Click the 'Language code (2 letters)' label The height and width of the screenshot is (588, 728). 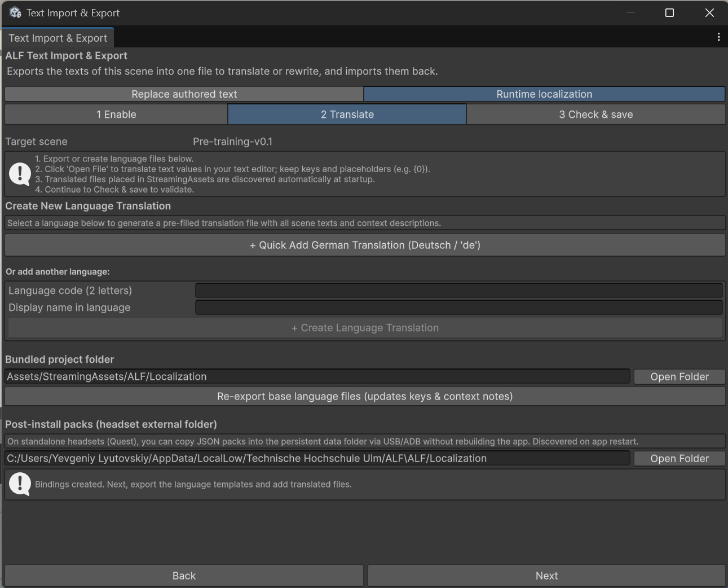pos(70,291)
